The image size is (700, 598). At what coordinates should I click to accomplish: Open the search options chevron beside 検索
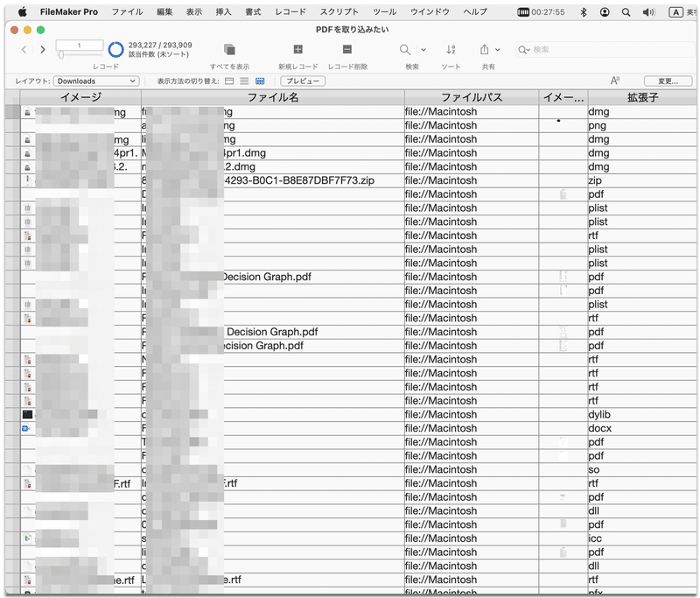[422, 49]
